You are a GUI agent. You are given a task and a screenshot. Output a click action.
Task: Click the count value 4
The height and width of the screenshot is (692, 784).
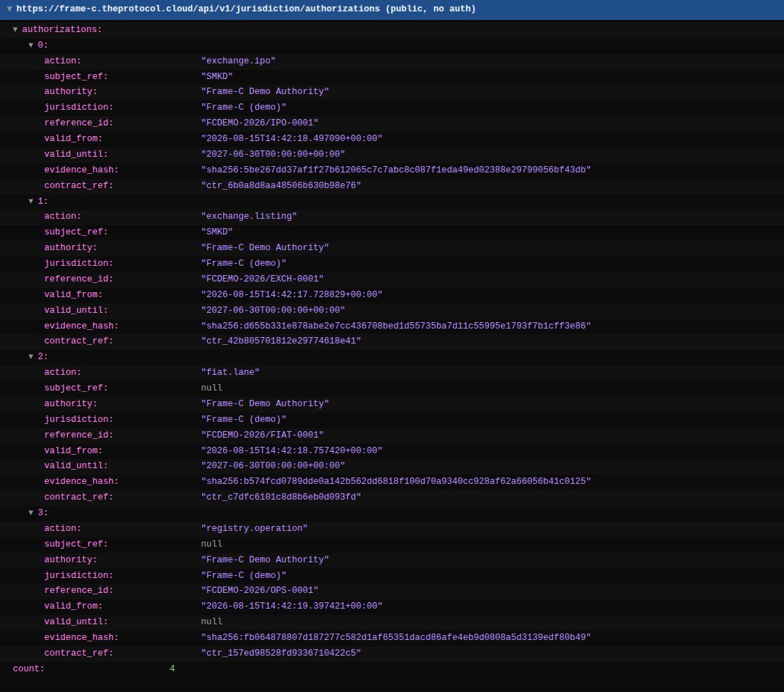click(172, 668)
